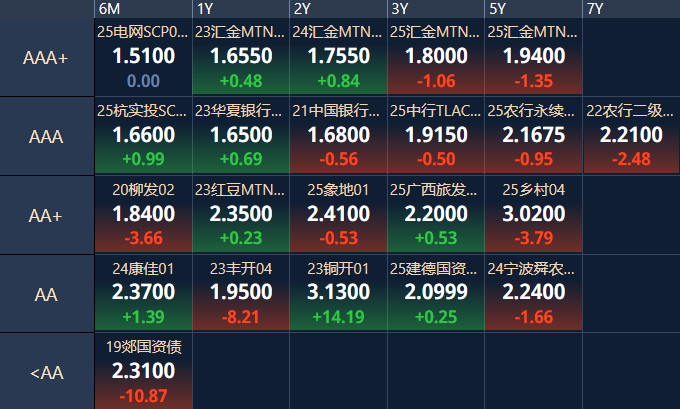The height and width of the screenshot is (409, 680).
Task: Click the 22农行二级 cell at 2.2100
Action: (x=630, y=136)
